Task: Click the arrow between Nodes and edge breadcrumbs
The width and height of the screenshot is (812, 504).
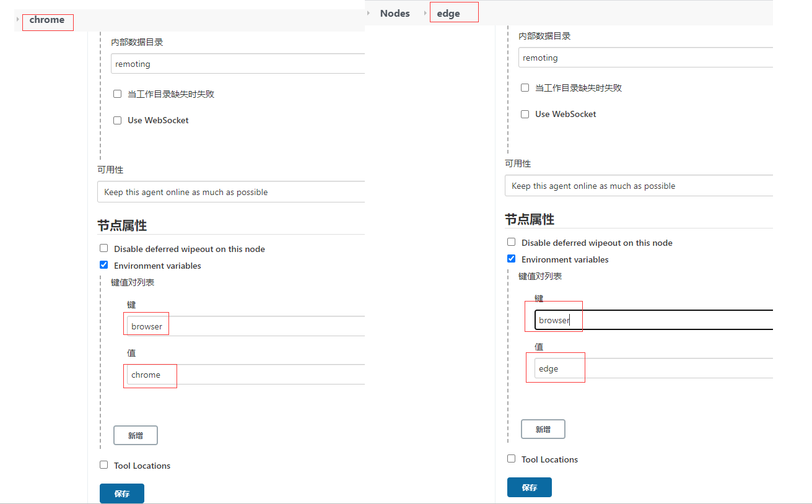Action: [x=426, y=14]
